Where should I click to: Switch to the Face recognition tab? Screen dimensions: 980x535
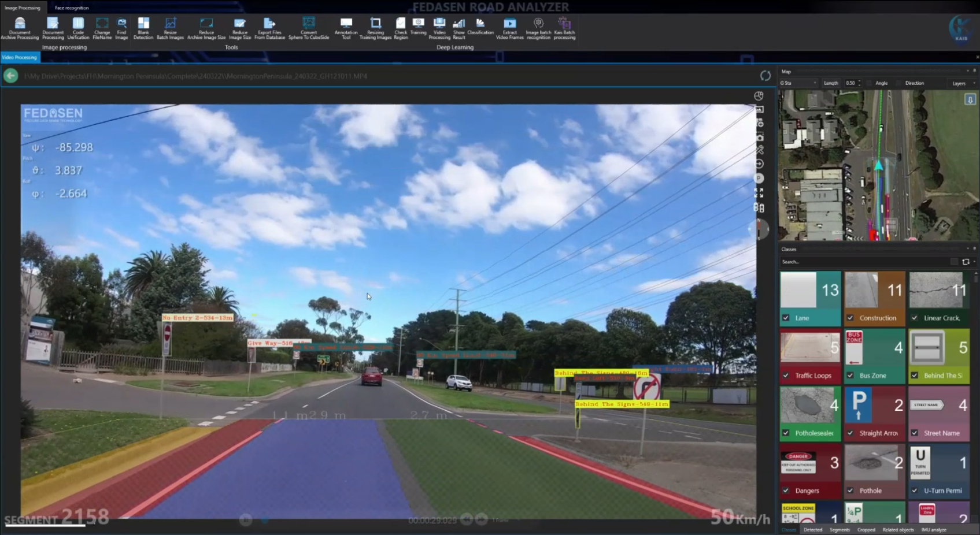click(x=72, y=8)
